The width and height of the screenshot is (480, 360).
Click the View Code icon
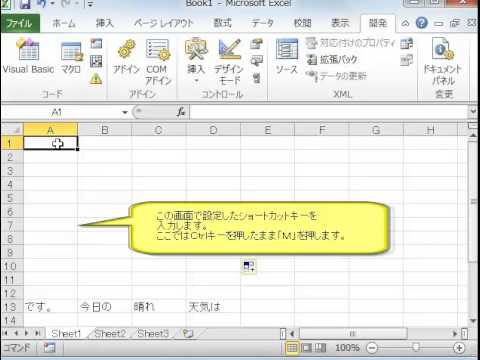[256, 61]
